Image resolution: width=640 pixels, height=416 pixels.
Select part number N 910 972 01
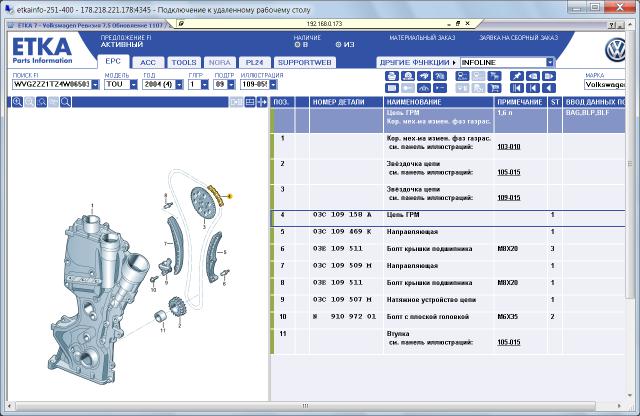pos(344,316)
